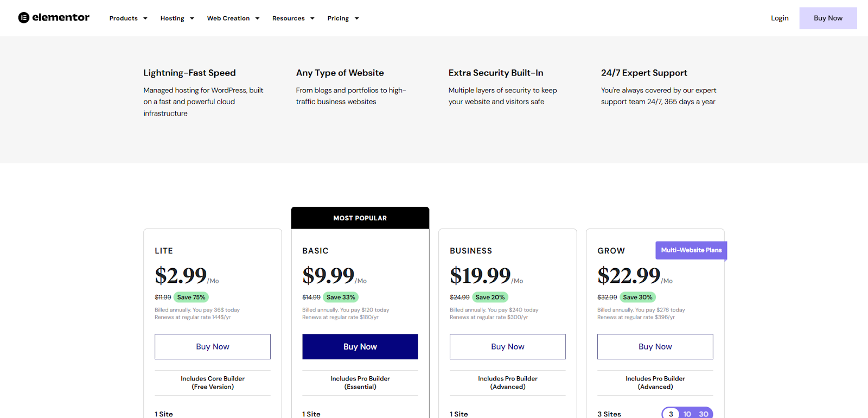Click the $9.99 Basic price
Screen dimensions: 868x418
click(328, 276)
